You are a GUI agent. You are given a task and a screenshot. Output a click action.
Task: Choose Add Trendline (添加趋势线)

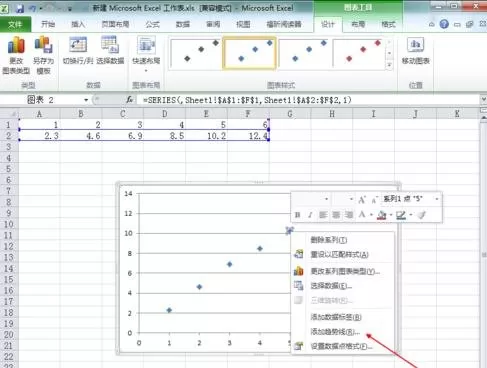343,332
